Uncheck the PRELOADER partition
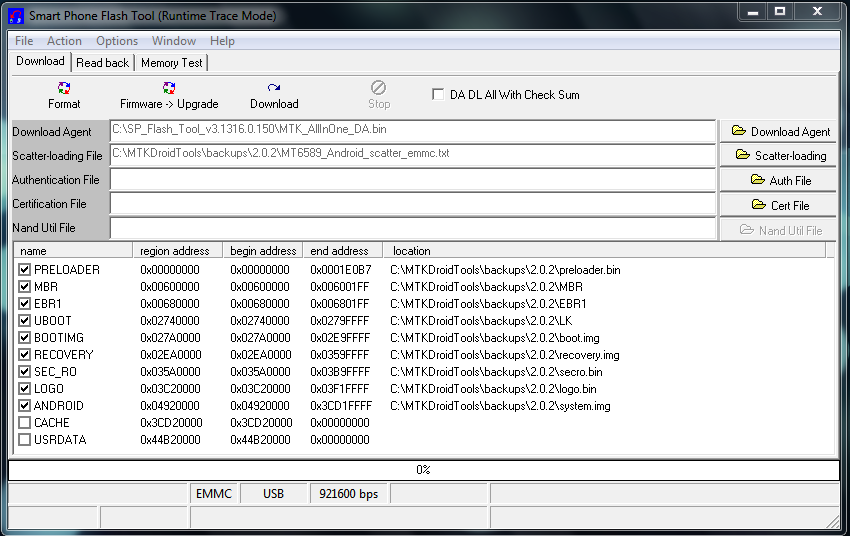 25,270
